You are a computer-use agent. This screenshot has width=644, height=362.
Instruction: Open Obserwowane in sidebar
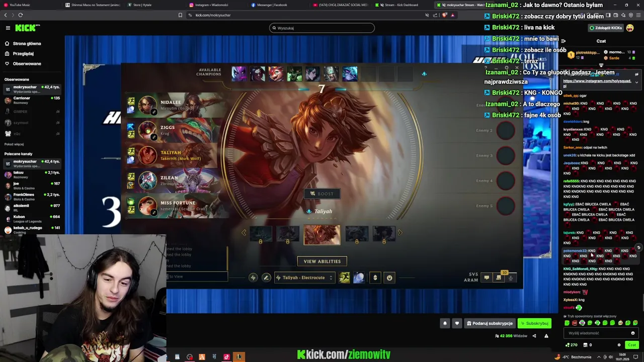point(23,64)
